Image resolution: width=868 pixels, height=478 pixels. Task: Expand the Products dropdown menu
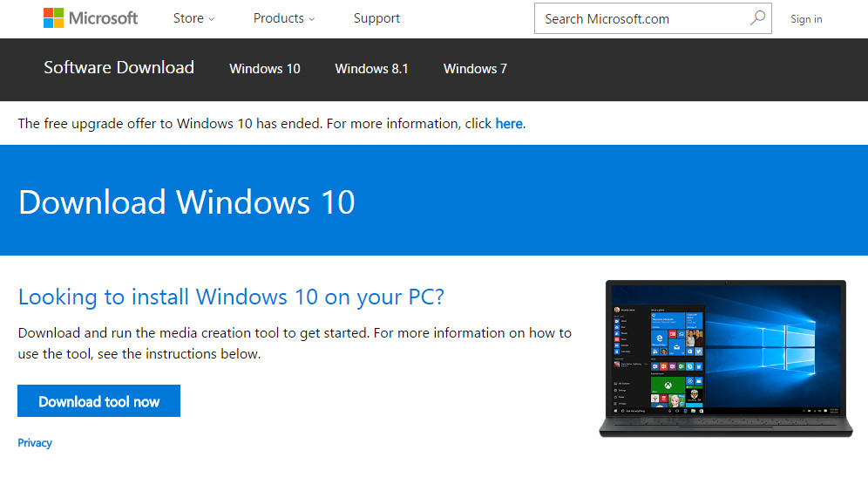coord(284,18)
